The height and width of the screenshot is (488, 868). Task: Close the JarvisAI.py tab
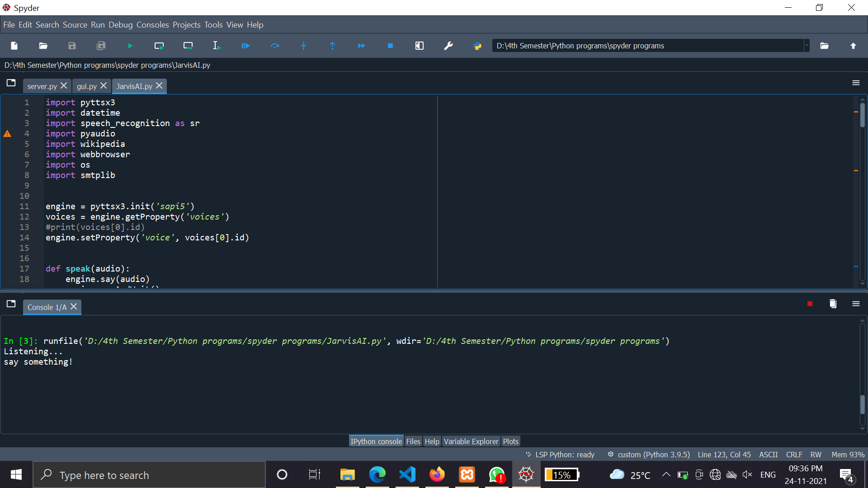click(x=159, y=85)
